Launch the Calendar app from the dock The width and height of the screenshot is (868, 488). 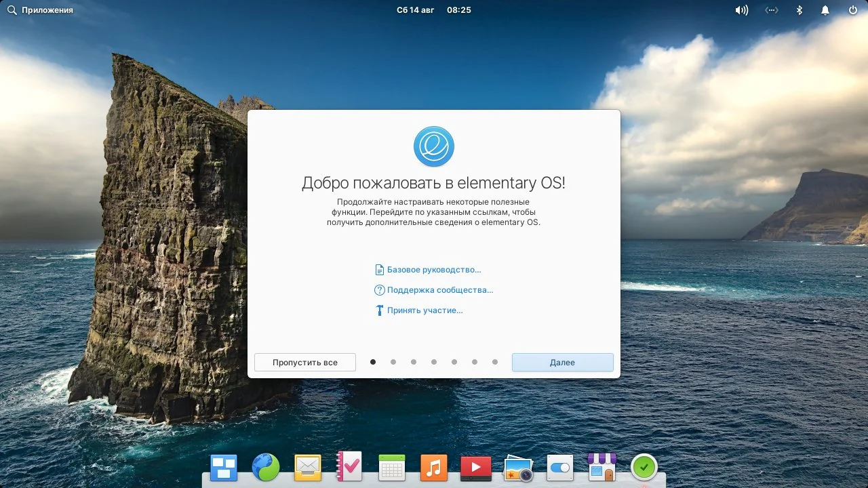tap(391, 466)
